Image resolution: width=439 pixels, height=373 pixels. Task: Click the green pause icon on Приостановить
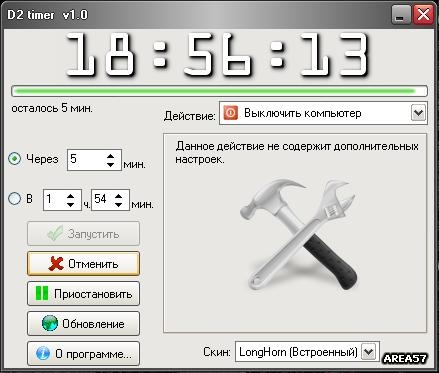click(x=42, y=293)
